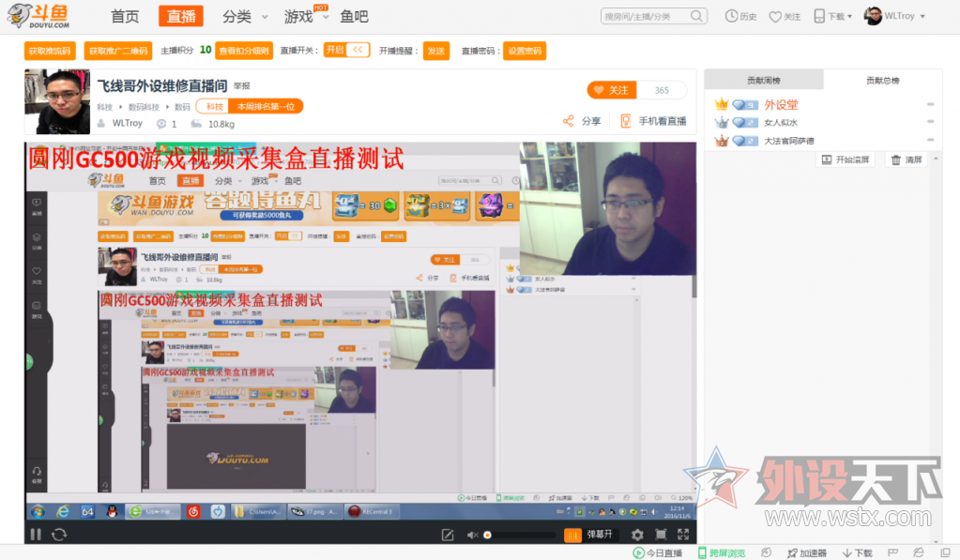Select the 直播 live tab
This screenshot has width=960, height=560.
180,17
